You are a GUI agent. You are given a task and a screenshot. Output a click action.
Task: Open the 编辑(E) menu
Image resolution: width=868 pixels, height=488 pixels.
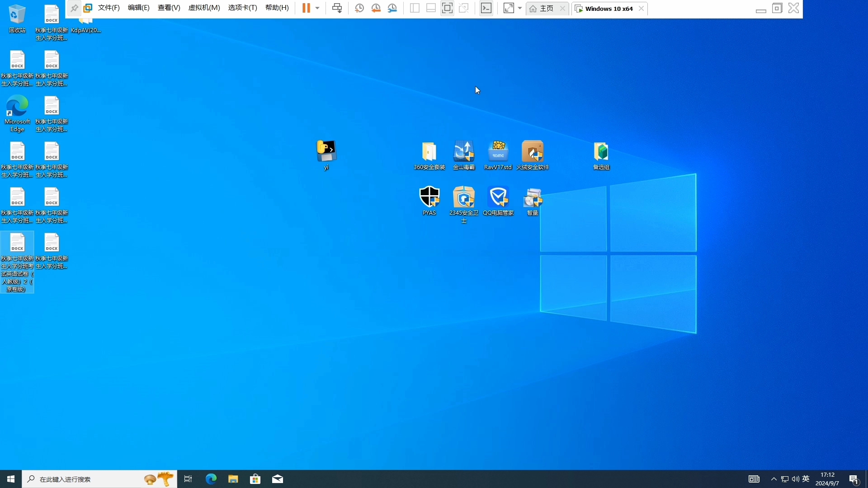click(x=139, y=8)
